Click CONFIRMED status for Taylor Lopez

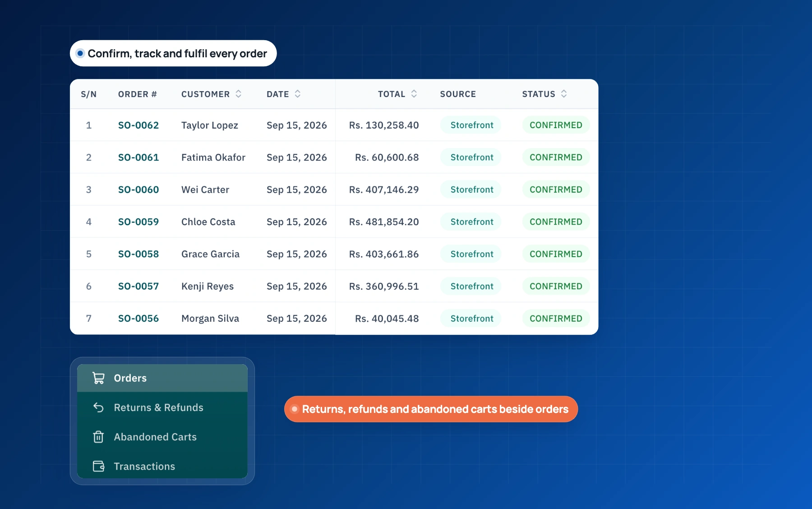click(x=556, y=125)
